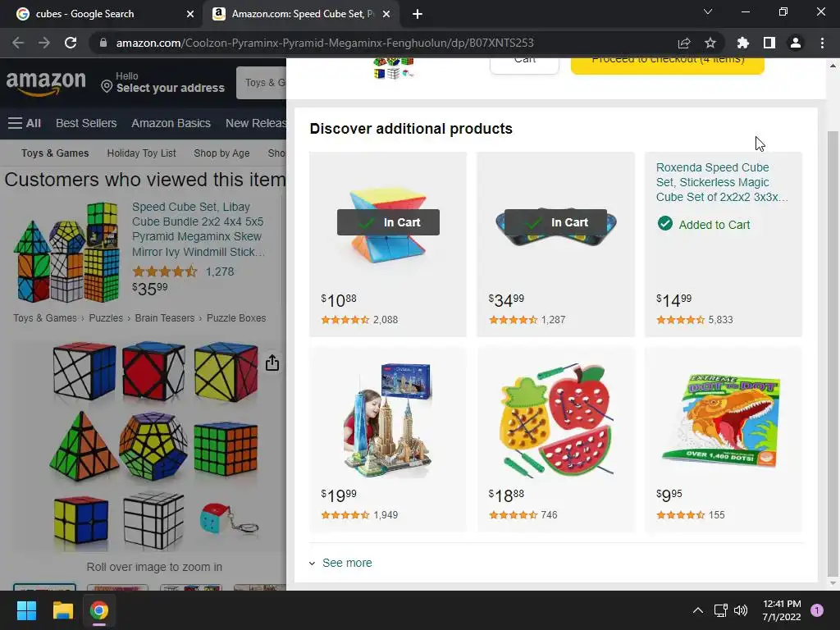Click the Windows Start button

(26, 610)
